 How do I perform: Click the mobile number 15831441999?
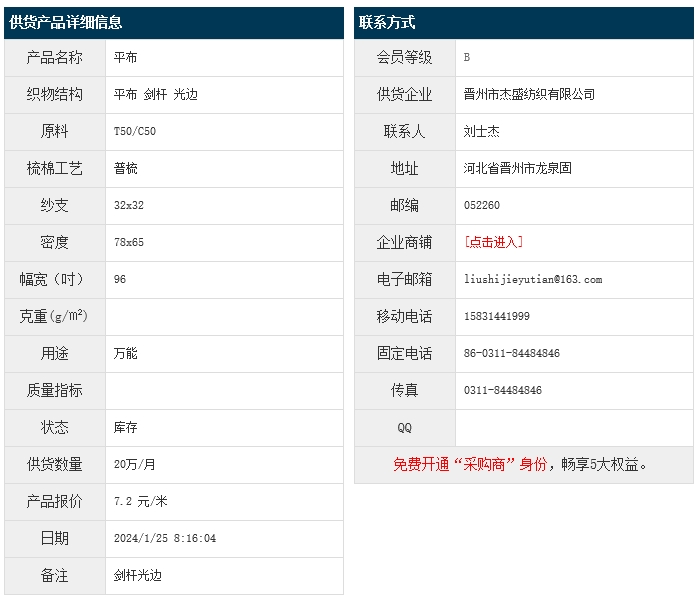point(497,316)
